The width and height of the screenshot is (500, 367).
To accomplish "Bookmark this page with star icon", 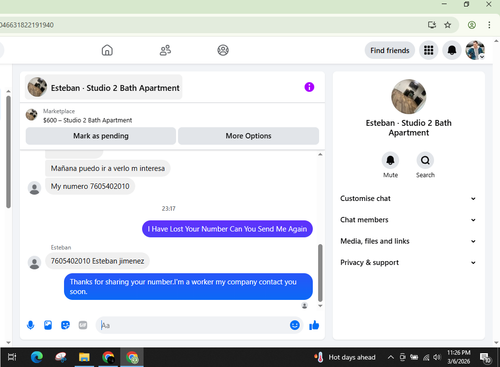I will click(x=448, y=25).
